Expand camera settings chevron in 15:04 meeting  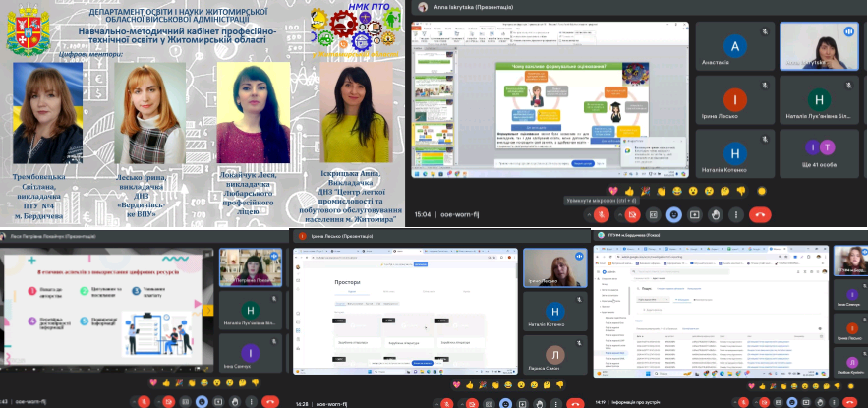click(621, 213)
